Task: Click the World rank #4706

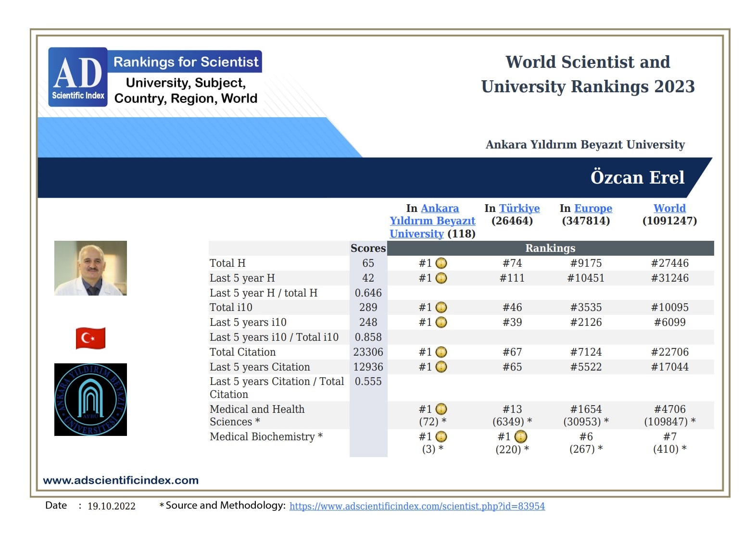Action: pyautogui.click(x=669, y=409)
